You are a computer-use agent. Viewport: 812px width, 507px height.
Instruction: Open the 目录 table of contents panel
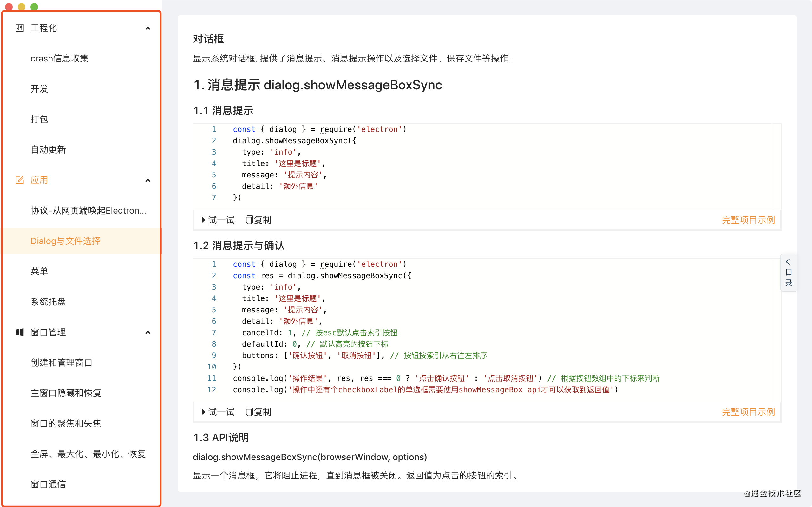(x=788, y=272)
